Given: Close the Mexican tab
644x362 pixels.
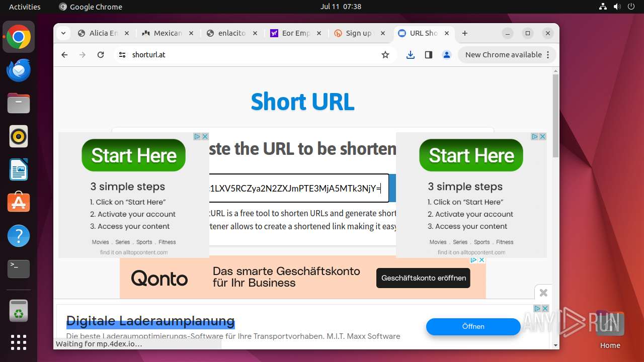Looking at the screenshot, I should tap(191, 33).
